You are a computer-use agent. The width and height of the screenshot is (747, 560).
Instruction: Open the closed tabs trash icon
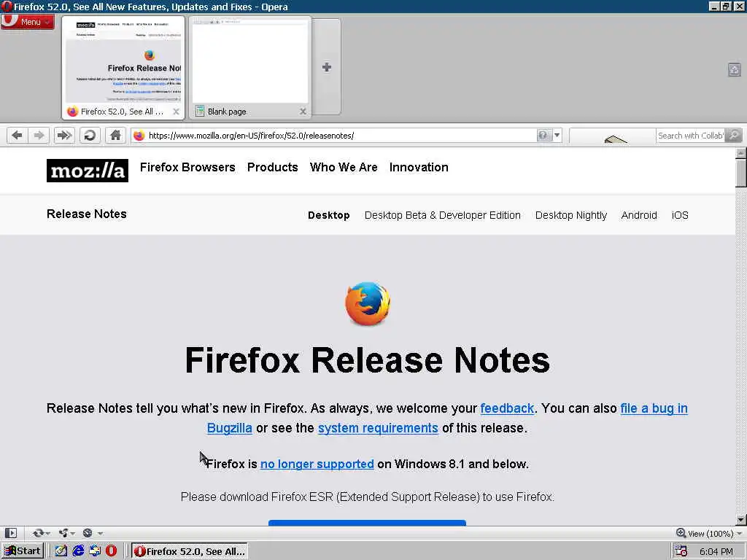[x=734, y=70]
